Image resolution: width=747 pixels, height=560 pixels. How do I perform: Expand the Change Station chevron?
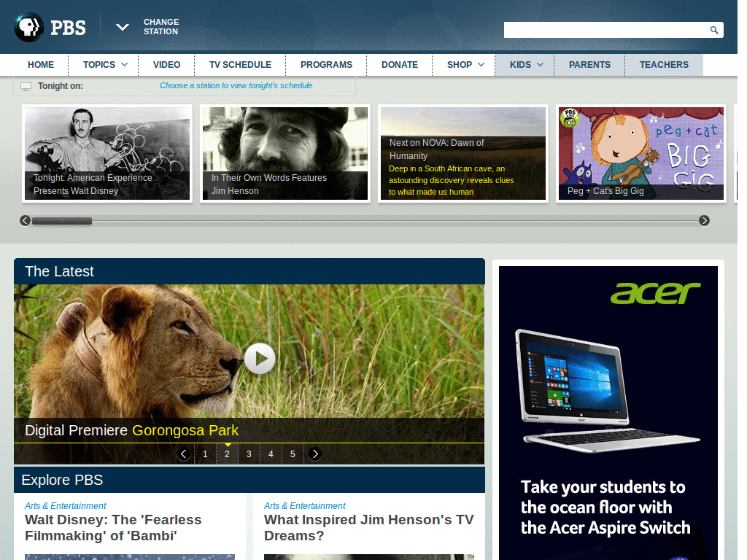(123, 27)
